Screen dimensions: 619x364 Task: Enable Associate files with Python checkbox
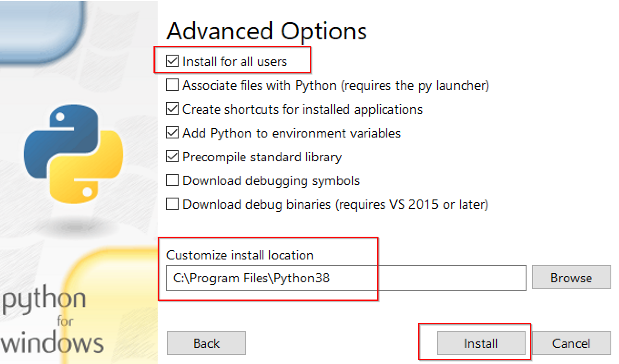172,85
